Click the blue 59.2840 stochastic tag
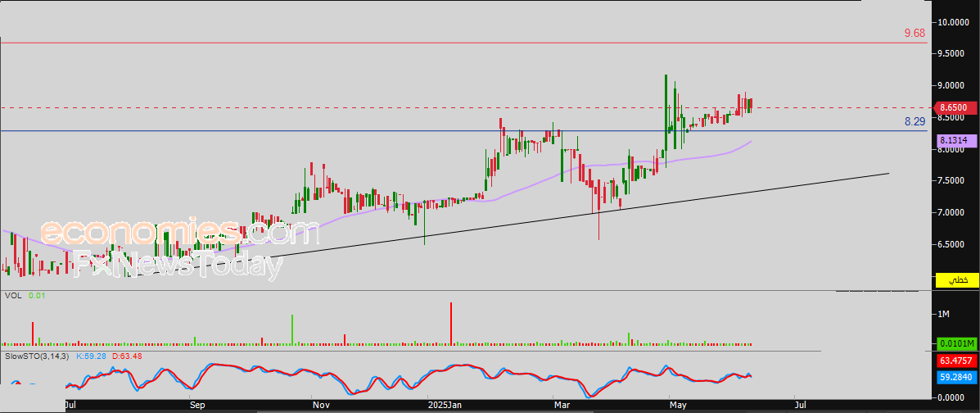The image size is (980, 413). click(x=956, y=377)
